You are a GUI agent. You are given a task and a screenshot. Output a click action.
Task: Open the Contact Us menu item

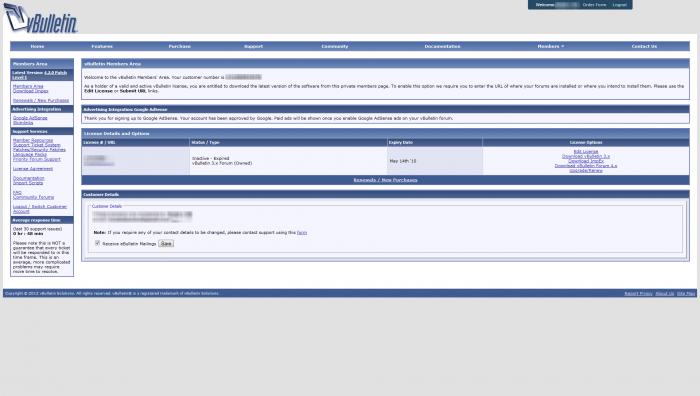(644, 46)
